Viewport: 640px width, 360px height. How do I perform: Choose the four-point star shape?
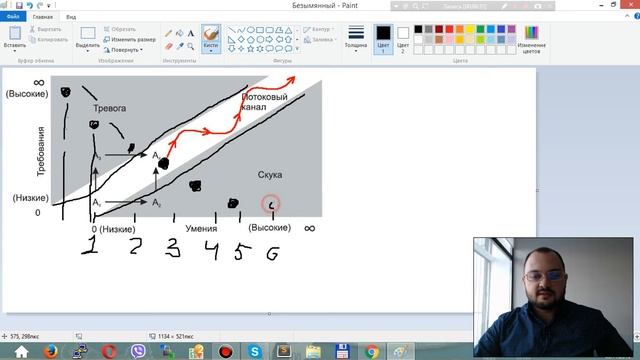[241, 49]
